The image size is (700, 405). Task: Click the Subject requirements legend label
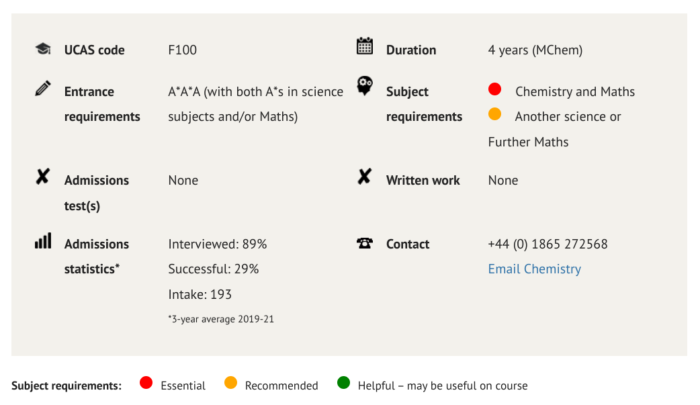(67, 386)
